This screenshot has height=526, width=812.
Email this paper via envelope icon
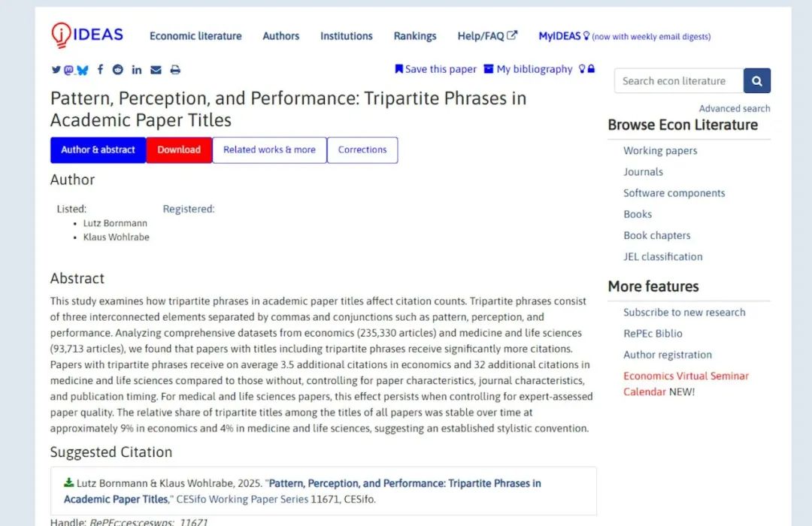pyautogui.click(x=156, y=70)
